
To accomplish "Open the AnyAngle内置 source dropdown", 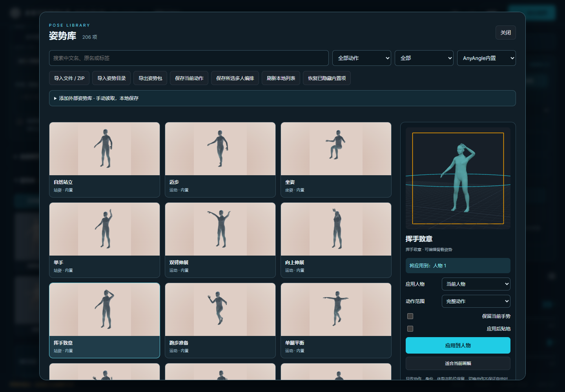I will (x=487, y=58).
